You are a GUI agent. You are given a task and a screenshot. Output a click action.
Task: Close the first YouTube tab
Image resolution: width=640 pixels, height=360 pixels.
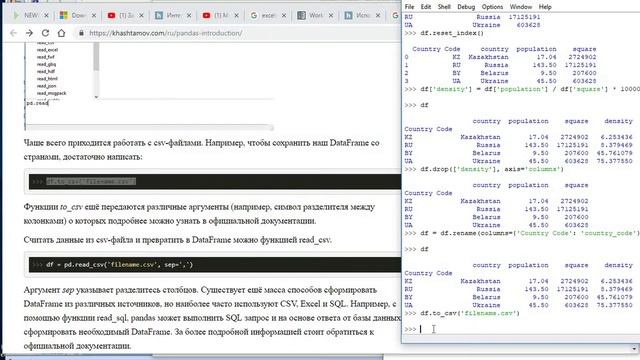point(141,16)
